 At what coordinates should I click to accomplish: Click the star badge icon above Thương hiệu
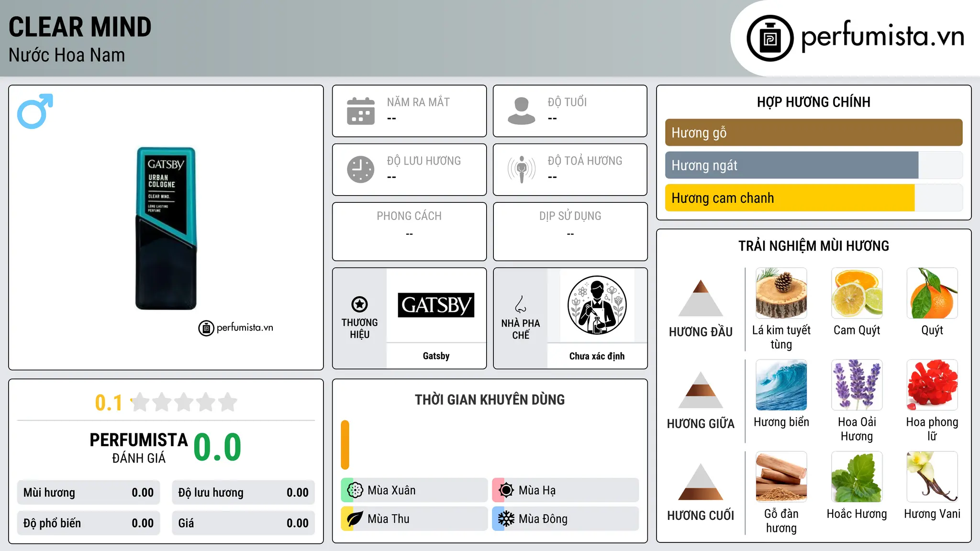click(x=359, y=304)
